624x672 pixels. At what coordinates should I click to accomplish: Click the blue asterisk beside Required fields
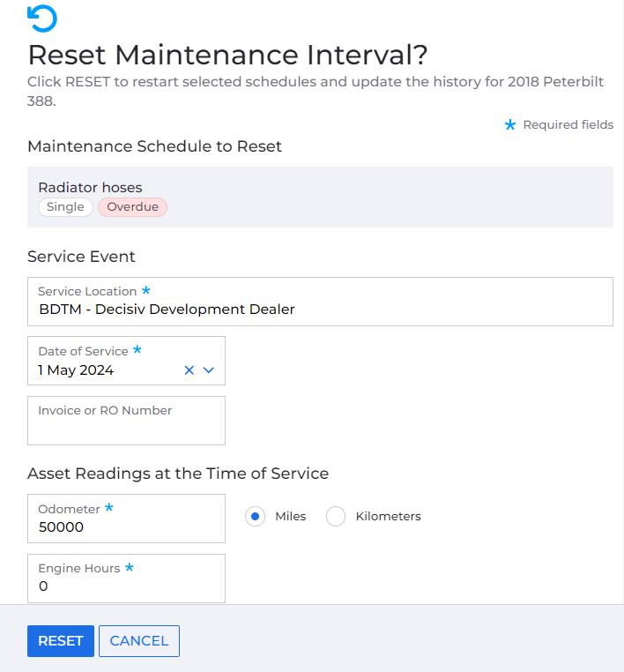click(x=510, y=125)
